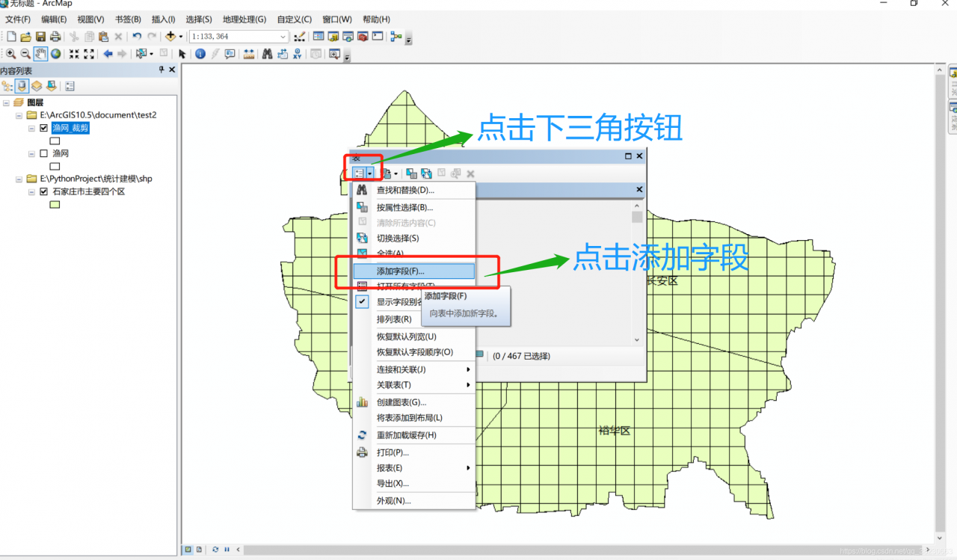Screen dimensions: 957x560
Task: Collapse the 图层 root node
Action: 6,102
